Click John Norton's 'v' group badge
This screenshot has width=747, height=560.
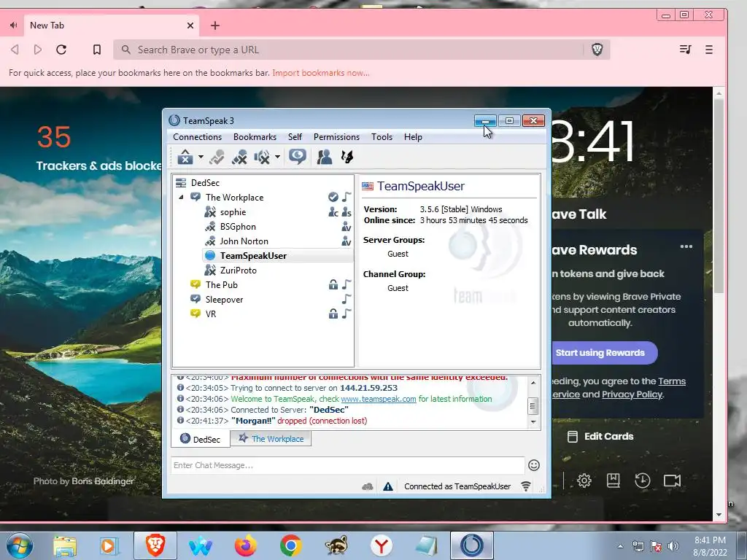tap(347, 241)
